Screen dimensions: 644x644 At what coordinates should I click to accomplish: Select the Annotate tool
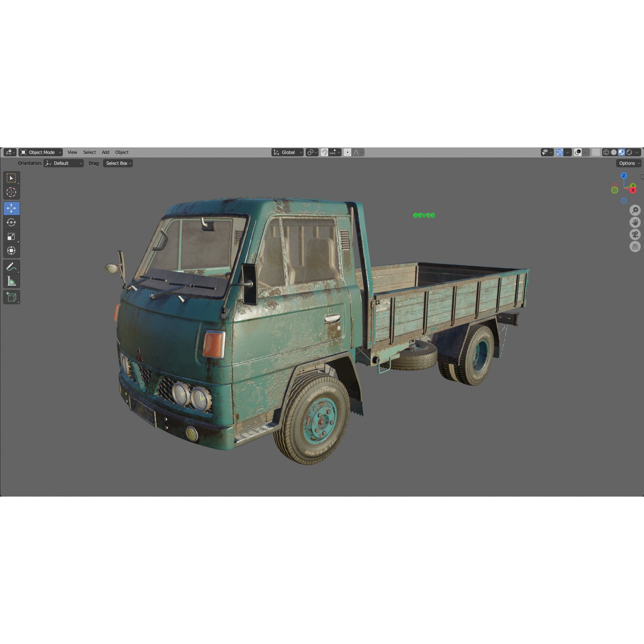tap(11, 267)
